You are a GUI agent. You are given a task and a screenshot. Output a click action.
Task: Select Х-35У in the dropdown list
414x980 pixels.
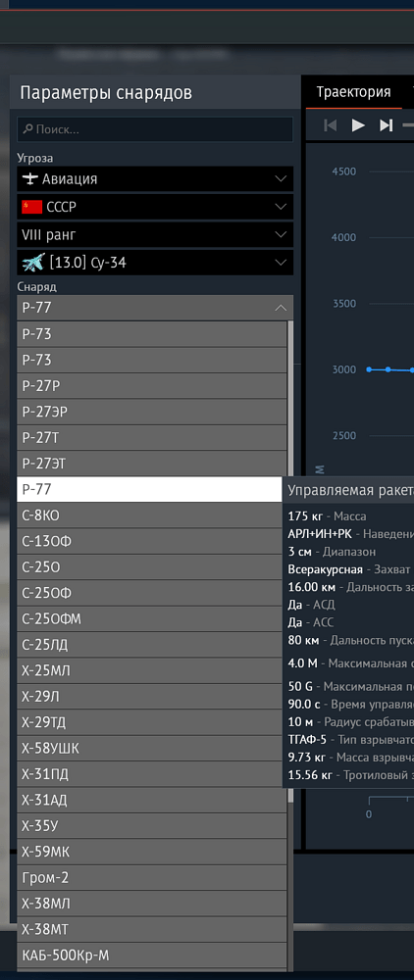point(152,827)
